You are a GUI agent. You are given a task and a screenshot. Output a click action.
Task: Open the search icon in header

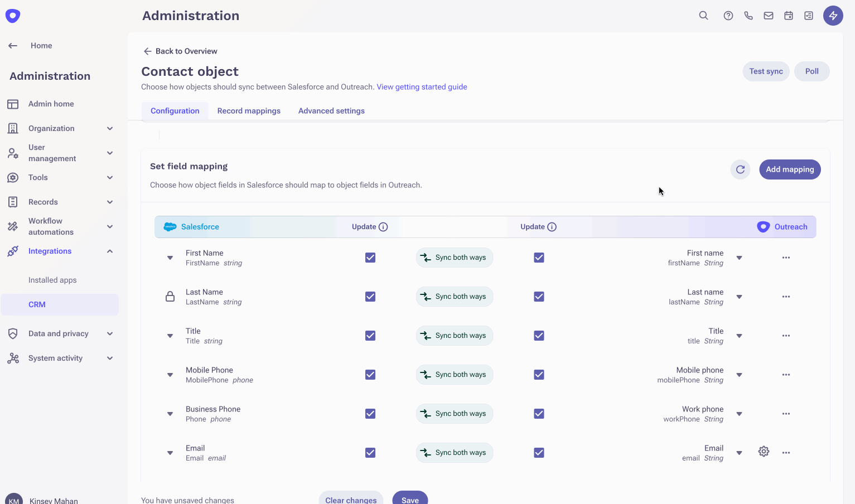[x=704, y=16]
